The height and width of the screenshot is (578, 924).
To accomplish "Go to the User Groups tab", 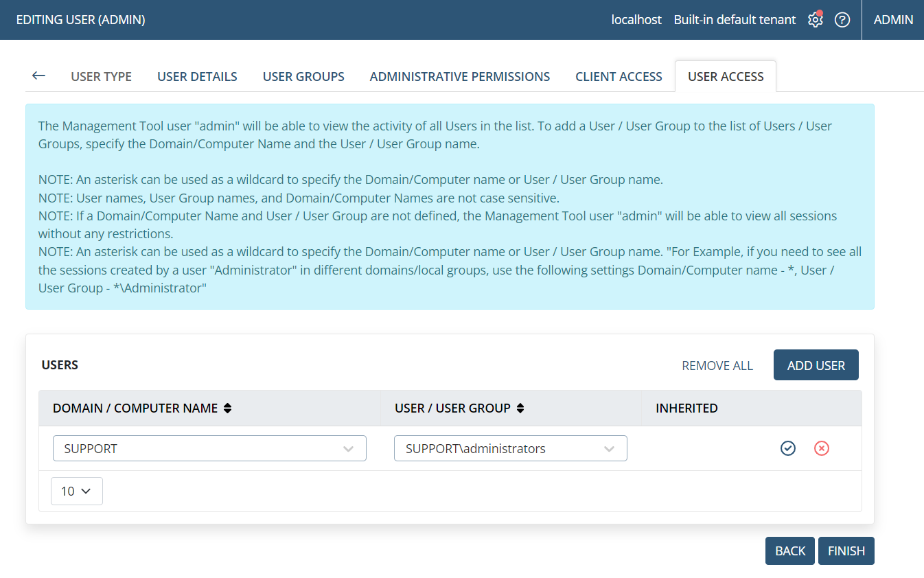I will click(x=303, y=77).
